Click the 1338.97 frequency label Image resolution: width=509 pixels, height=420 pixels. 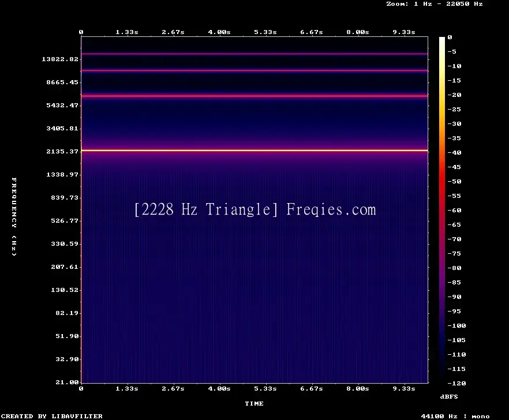[62, 175]
